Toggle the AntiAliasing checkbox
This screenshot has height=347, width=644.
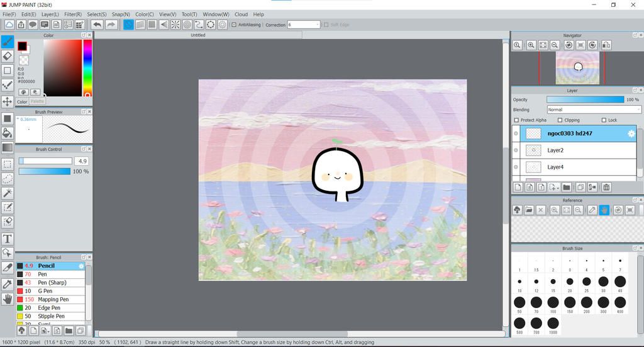tap(234, 25)
